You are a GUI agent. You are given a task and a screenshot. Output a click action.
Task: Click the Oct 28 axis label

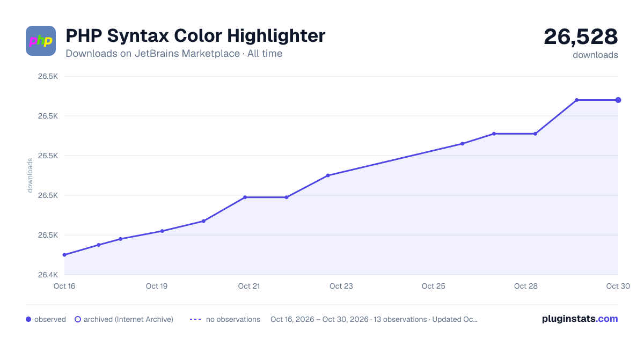[526, 286]
